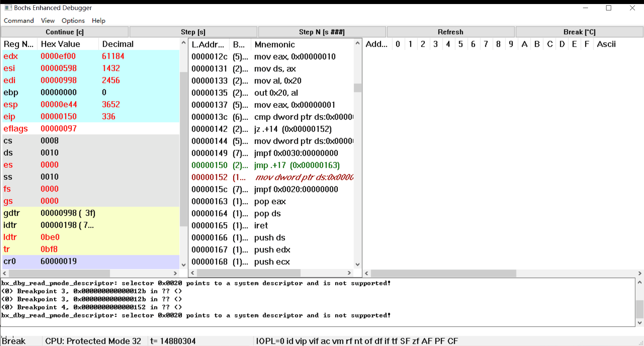Open the Command menu
This screenshot has width=644, height=346.
point(19,20)
